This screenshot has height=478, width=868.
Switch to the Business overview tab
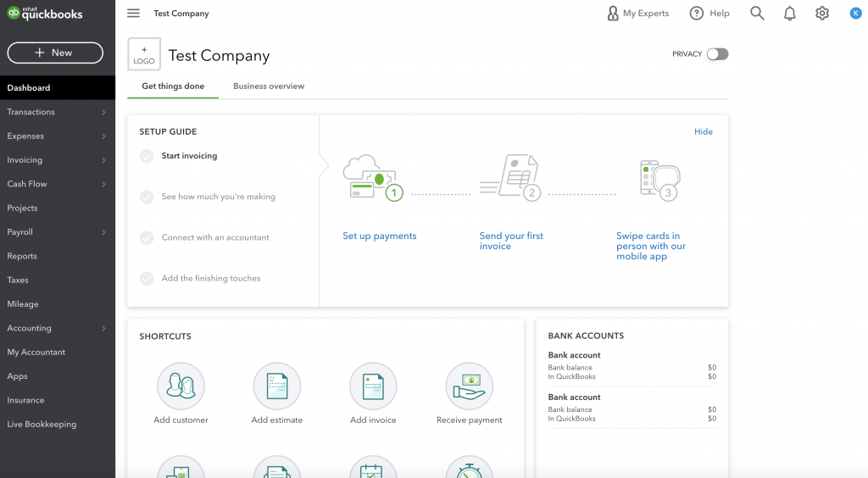[x=269, y=86]
